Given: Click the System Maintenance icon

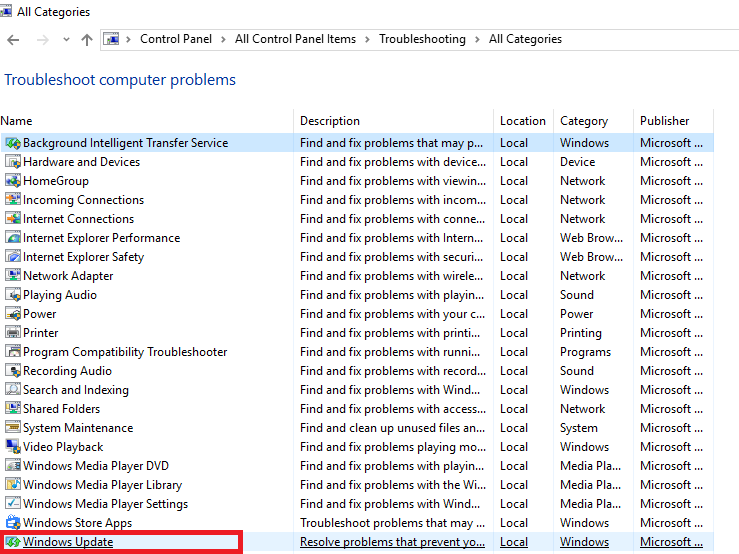Looking at the screenshot, I should click(x=13, y=428).
